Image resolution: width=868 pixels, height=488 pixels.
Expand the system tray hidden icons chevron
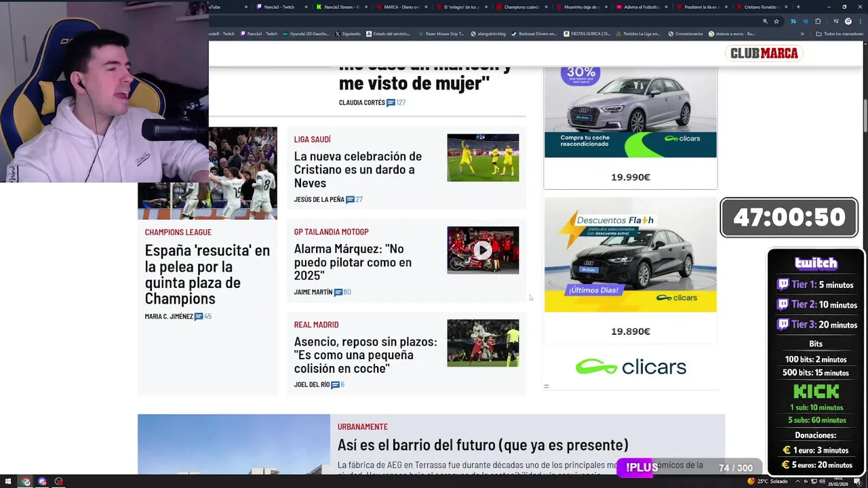[797, 482]
